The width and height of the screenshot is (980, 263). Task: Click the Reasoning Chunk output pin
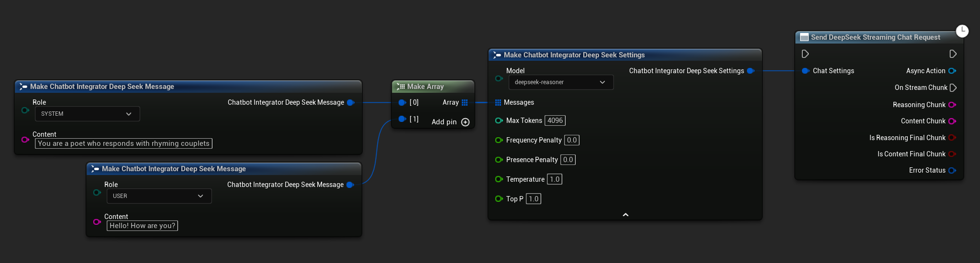(x=952, y=105)
